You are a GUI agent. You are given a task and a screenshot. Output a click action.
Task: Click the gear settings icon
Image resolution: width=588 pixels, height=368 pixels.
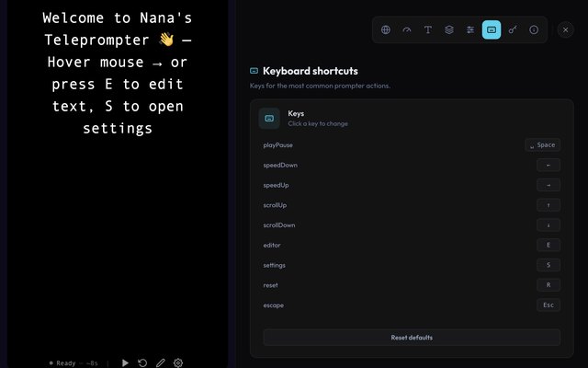click(x=178, y=362)
